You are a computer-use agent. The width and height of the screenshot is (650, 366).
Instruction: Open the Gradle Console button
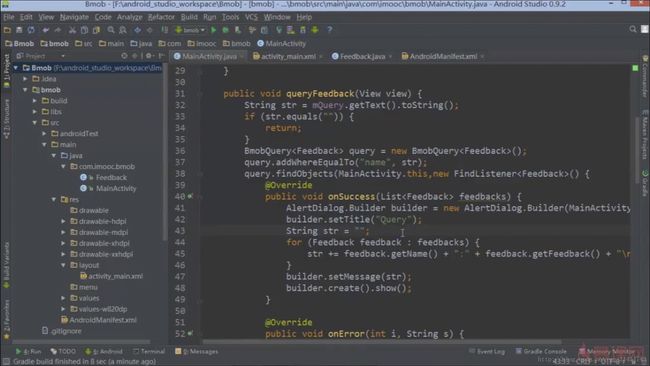point(541,351)
